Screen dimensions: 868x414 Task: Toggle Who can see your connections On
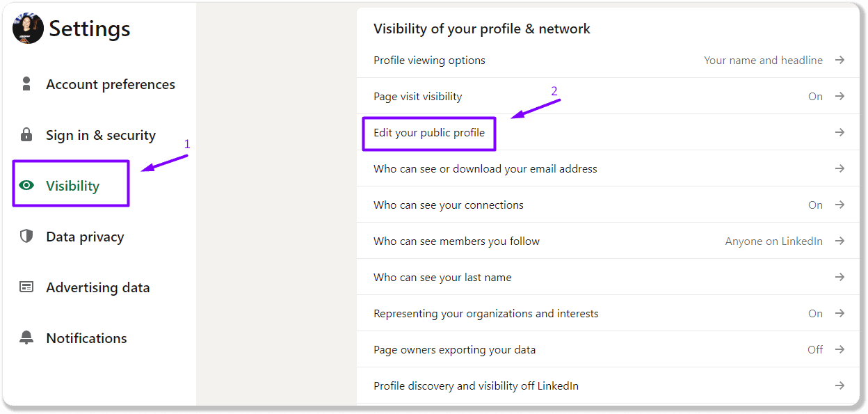click(x=815, y=205)
